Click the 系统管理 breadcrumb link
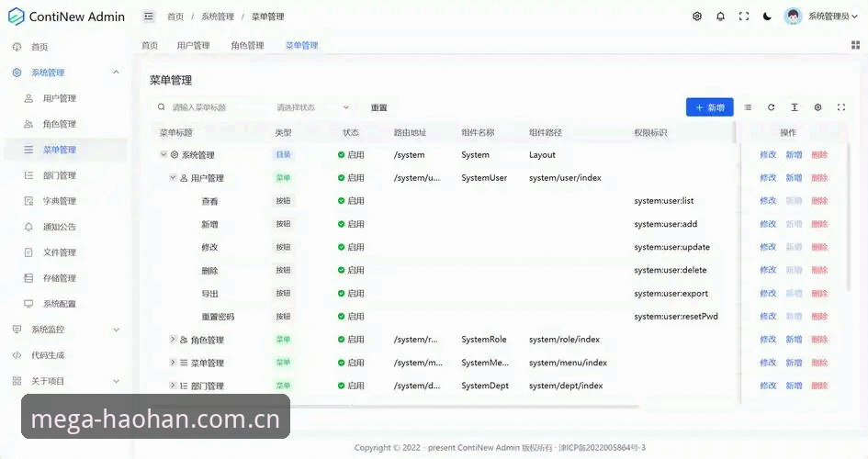This screenshot has width=868, height=459. [218, 17]
